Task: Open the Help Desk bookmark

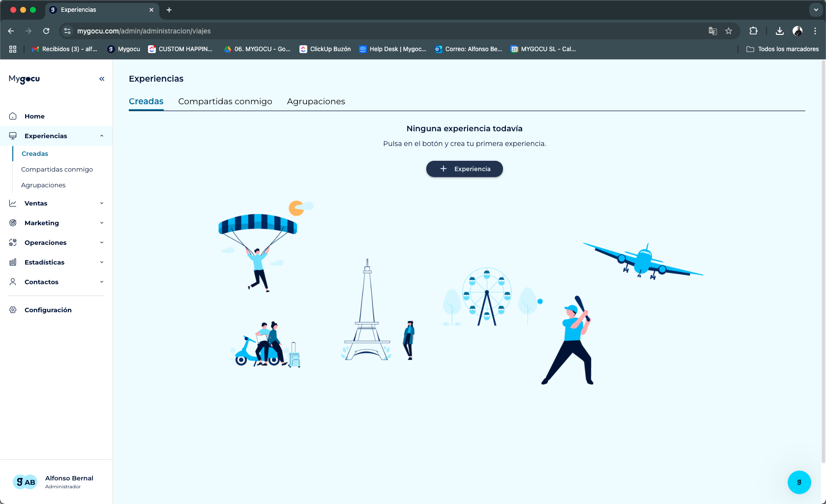Action: (393, 49)
